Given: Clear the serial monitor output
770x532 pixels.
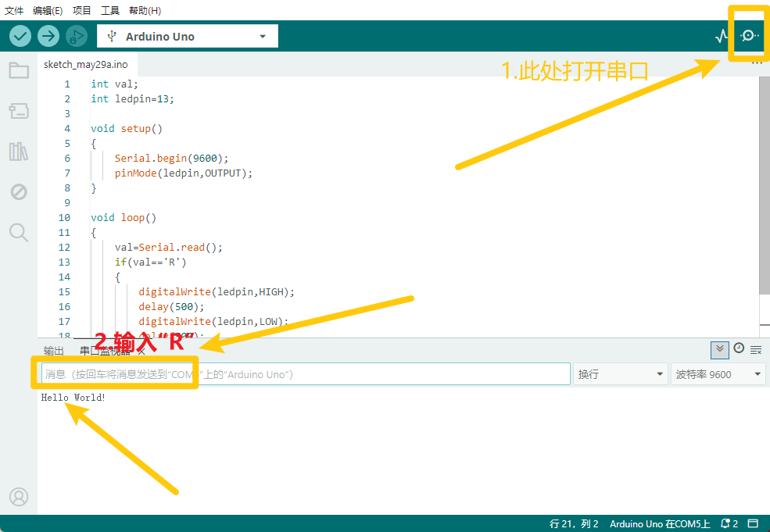Looking at the screenshot, I should 756,350.
